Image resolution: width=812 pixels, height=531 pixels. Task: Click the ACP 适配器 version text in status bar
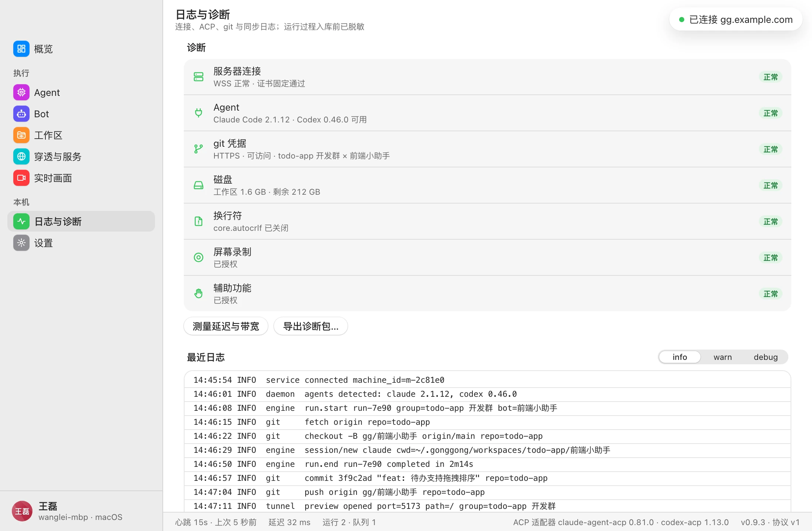pyautogui.click(x=621, y=522)
